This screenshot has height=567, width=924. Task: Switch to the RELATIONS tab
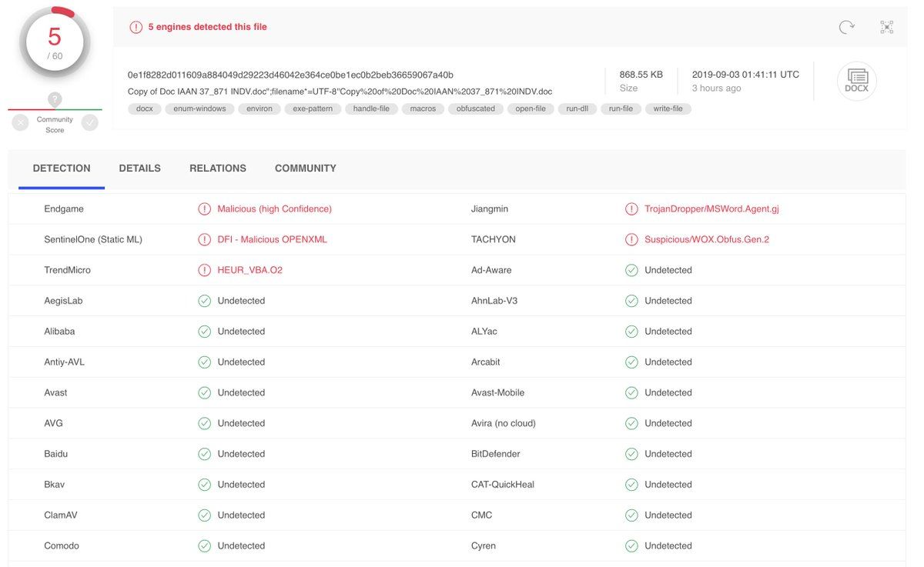coord(218,168)
